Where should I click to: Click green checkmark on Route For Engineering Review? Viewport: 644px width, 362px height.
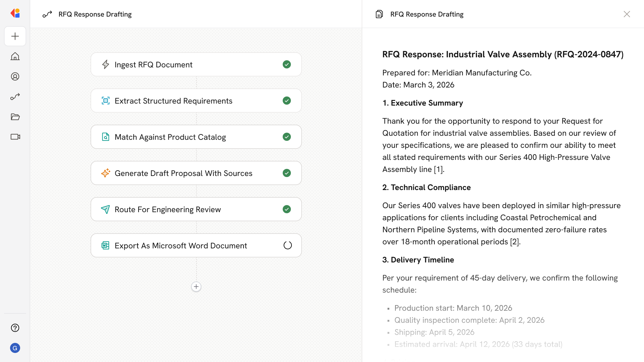pos(286,209)
